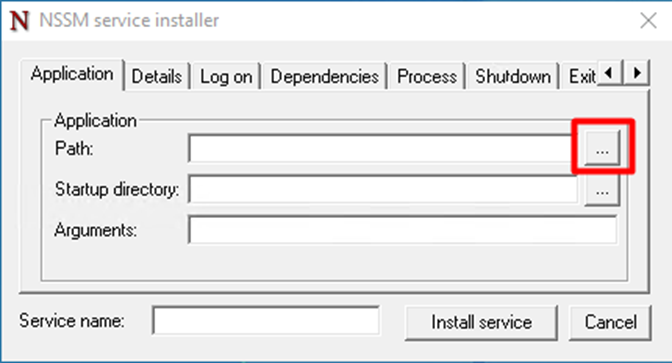Click the NSSM red N title bar icon
The image size is (672, 363).
pyautogui.click(x=19, y=21)
